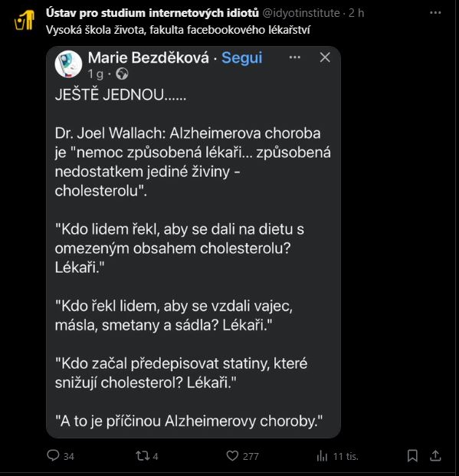Click the 277 likes count
Screen dimensions: 459x476
point(251,456)
